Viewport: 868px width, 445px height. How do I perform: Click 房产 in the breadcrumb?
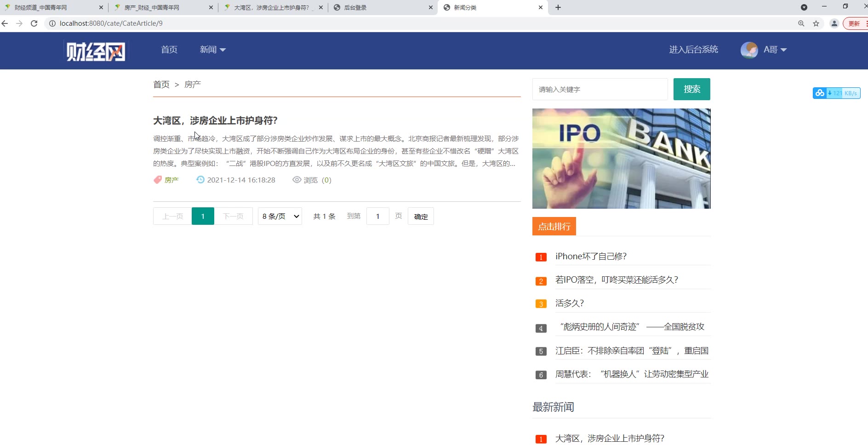pos(193,85)
